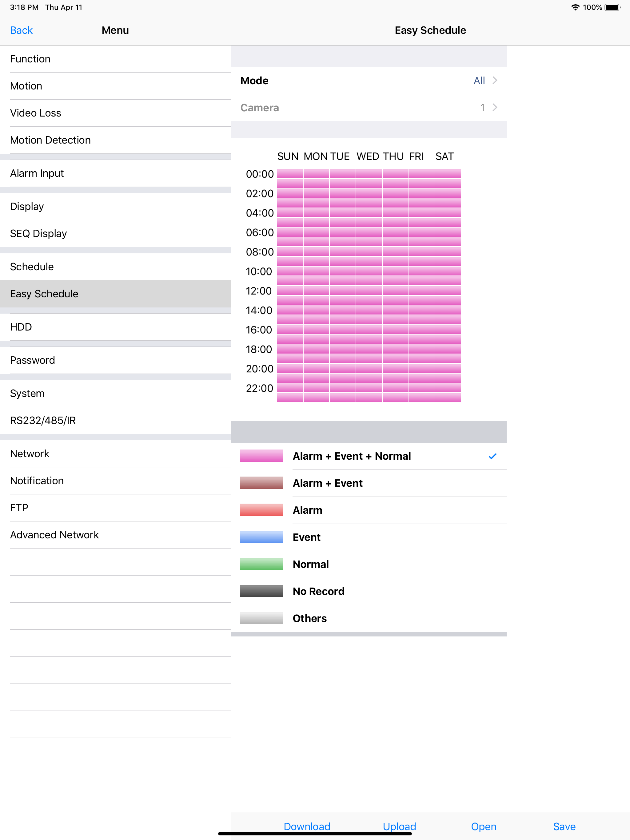This screenshot has width=630, height=840.
Task: Tap the blue Event color block
Action: pos(261,537)
